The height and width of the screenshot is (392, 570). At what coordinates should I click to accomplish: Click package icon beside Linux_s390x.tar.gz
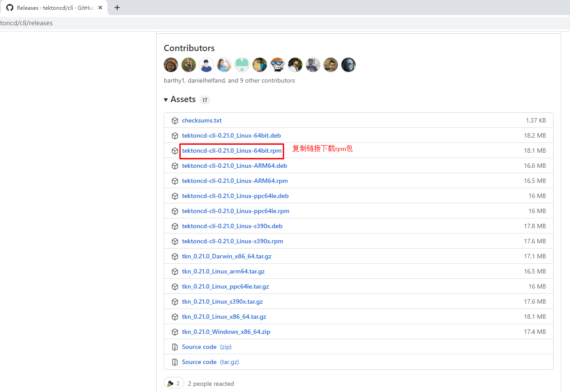point(175,302)
